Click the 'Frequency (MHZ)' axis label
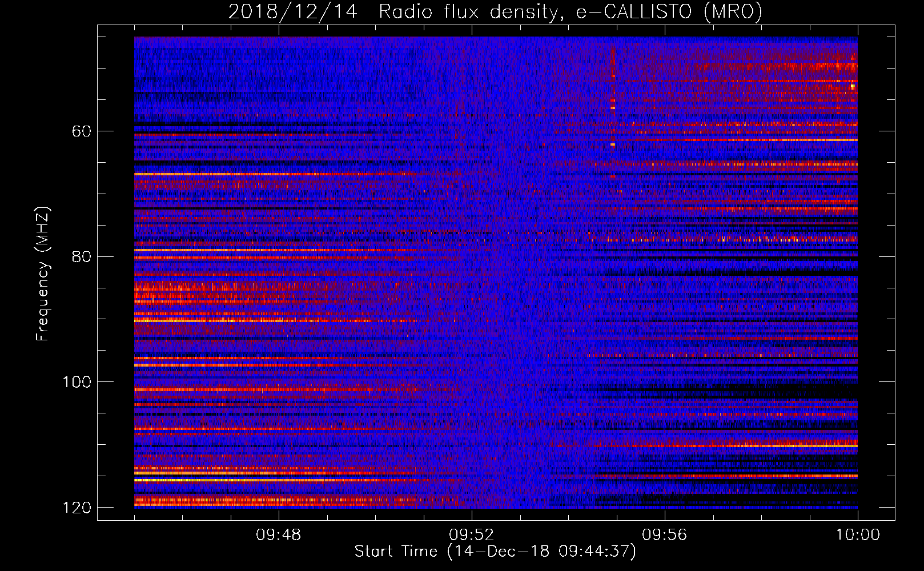Viewport: 924px width, 571px height. 43,274
